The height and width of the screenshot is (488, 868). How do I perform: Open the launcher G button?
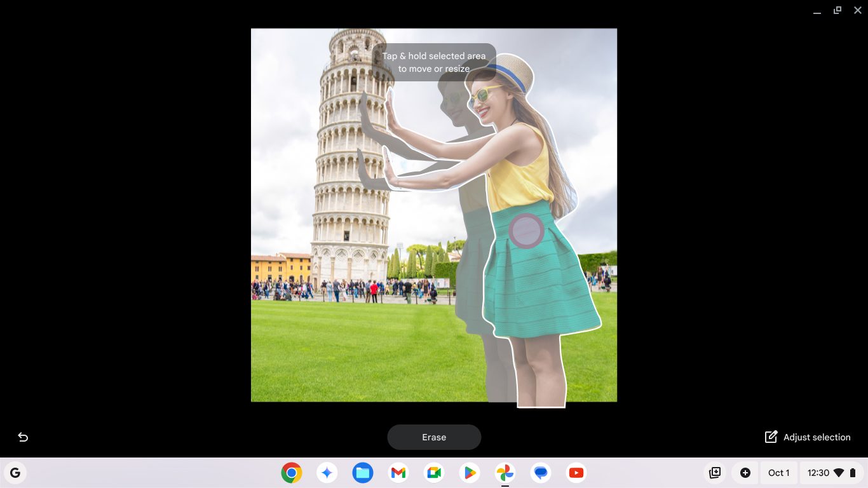point(15,473)
